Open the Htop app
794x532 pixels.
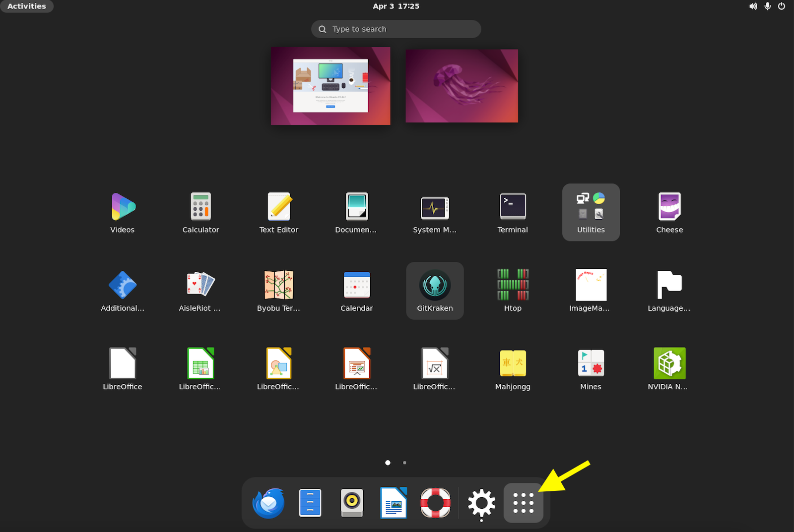(x=513, y=291)
